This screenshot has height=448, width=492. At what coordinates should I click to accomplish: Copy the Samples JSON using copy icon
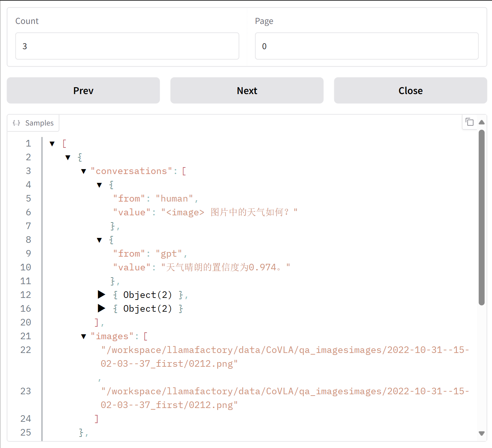(x=470, y=122)
